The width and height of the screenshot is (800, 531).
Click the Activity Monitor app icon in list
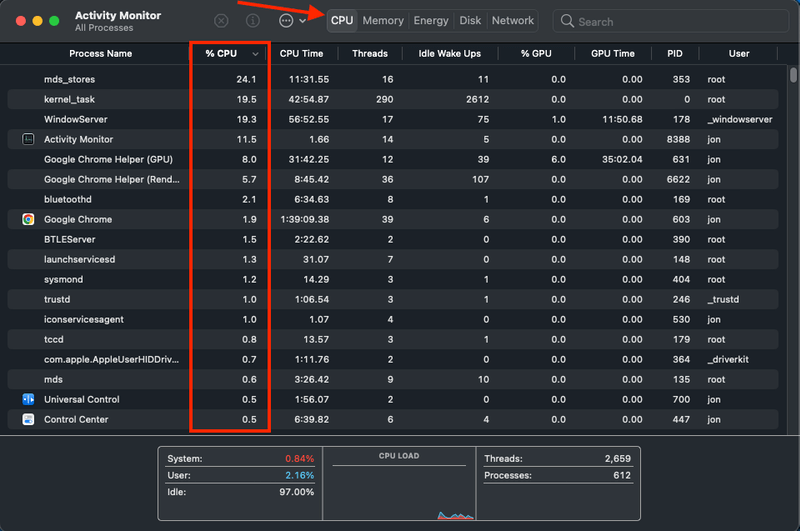pos(28,139)
